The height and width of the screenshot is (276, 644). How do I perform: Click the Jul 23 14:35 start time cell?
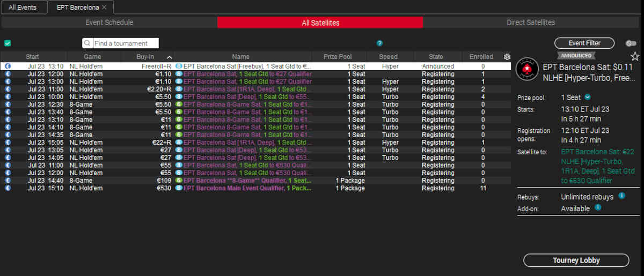(46, 135)
